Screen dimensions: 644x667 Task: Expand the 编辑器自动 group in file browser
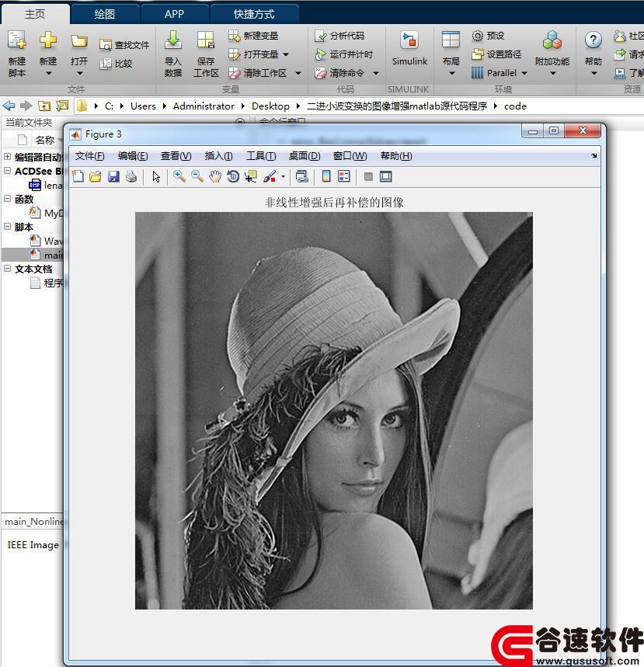(x=7, y=157)
